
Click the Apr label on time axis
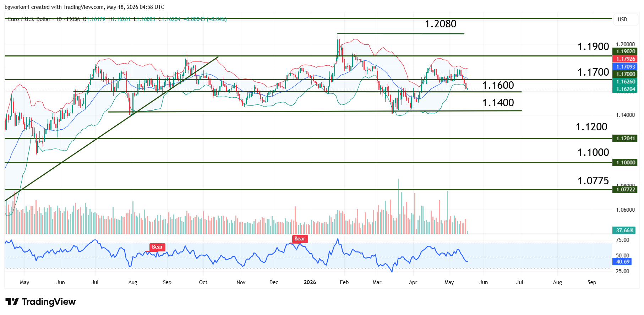pos(413,282)
